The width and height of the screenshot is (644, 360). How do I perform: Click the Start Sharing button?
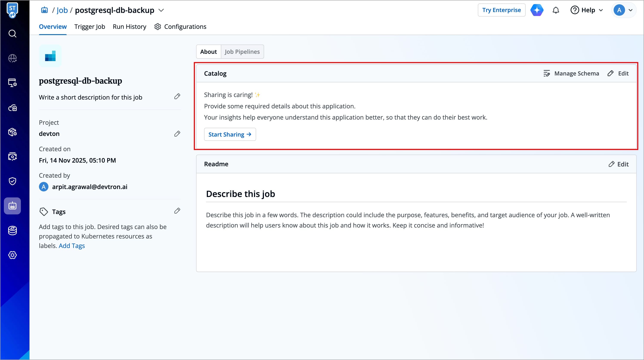click(x=230, y=134)
